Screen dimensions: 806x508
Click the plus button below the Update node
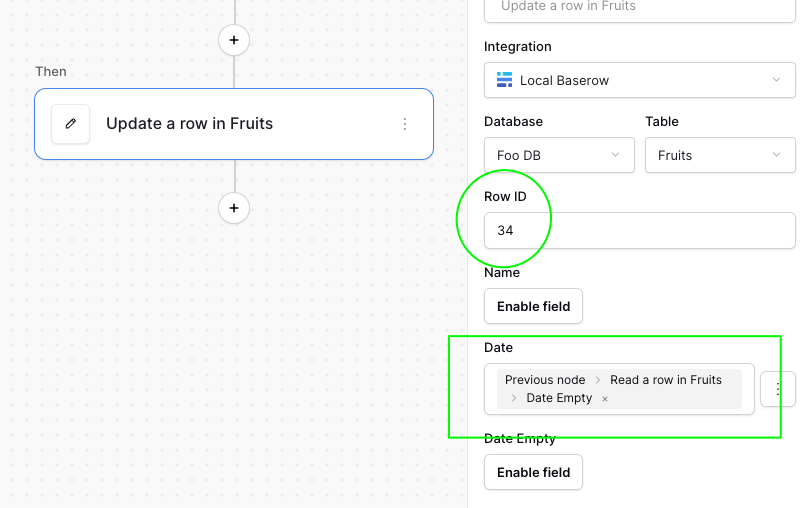click(x=234, y=208)
